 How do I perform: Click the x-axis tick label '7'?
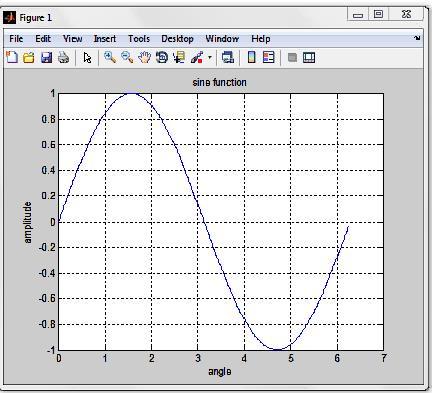point(384,359)
